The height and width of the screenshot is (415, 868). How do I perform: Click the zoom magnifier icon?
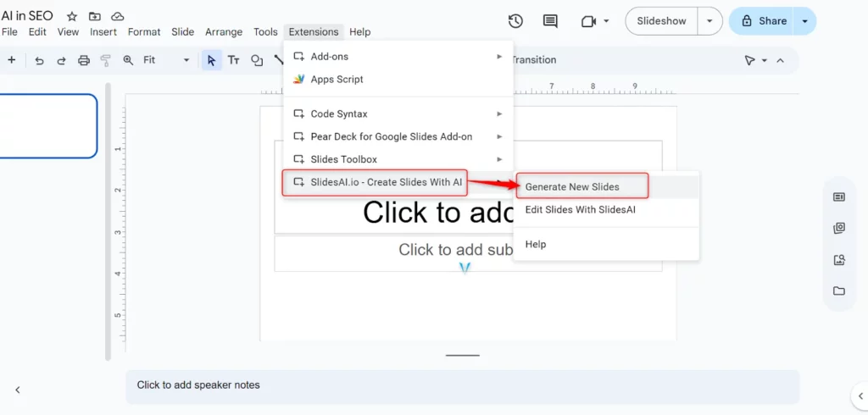129,60
